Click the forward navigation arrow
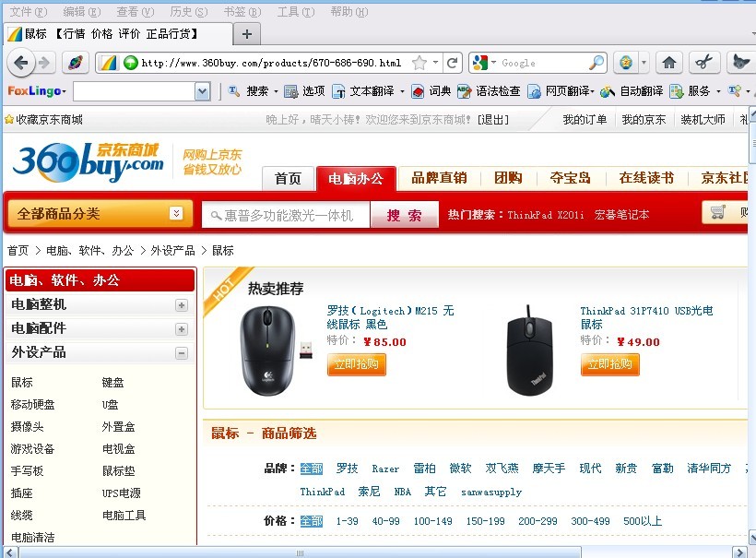Image resolution: width=756 pixels, height=558 pixels. [44, 63]
